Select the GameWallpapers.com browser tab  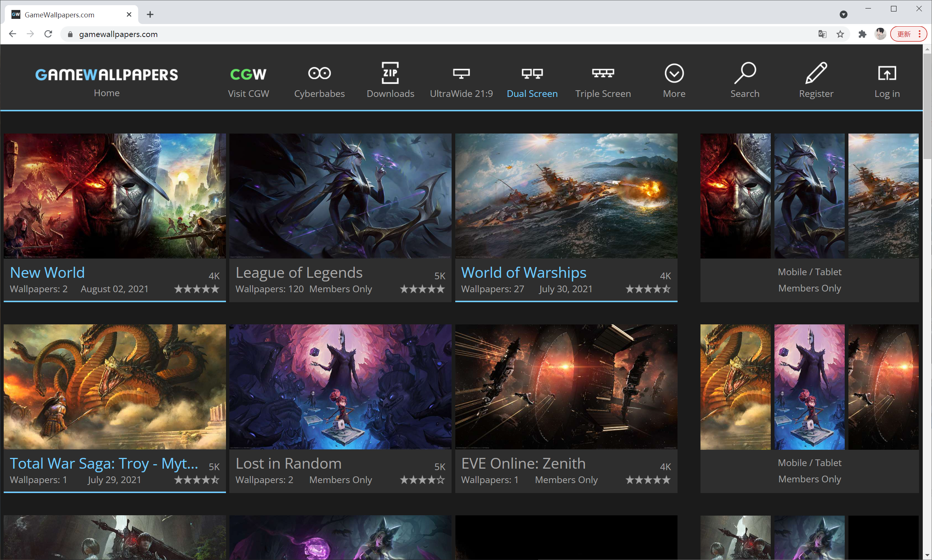click(72, 14)
